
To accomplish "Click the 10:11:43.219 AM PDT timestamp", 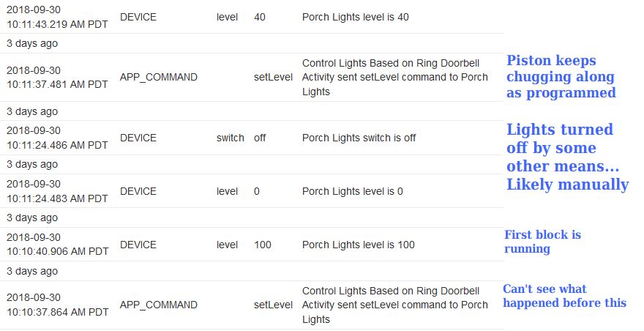I will coord(57,17).
